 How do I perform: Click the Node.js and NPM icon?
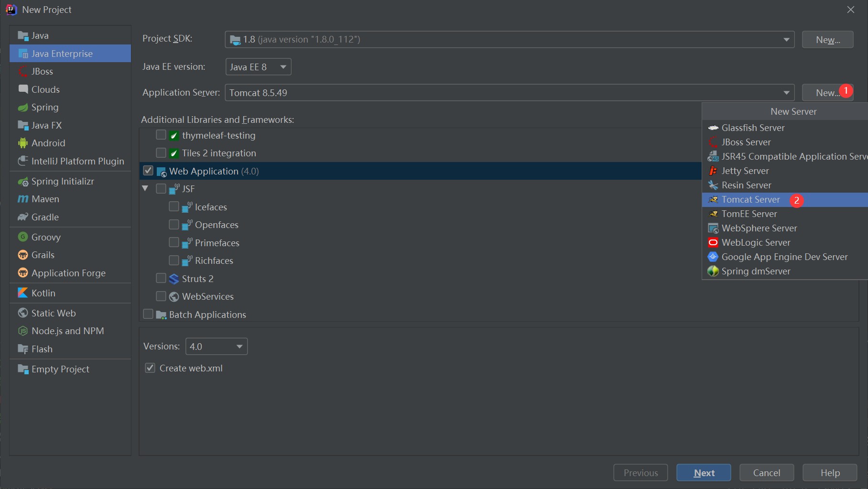tap(23, 331)
